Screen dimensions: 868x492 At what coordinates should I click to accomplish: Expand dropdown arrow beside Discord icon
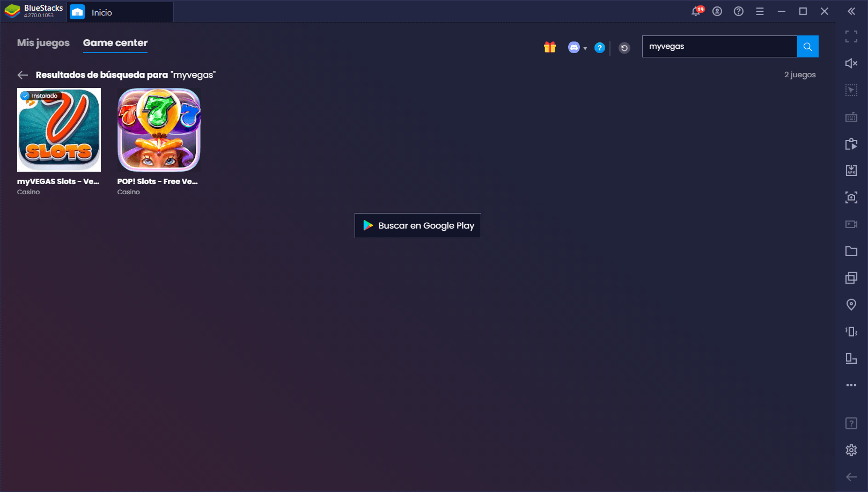[x=585, y=49]
